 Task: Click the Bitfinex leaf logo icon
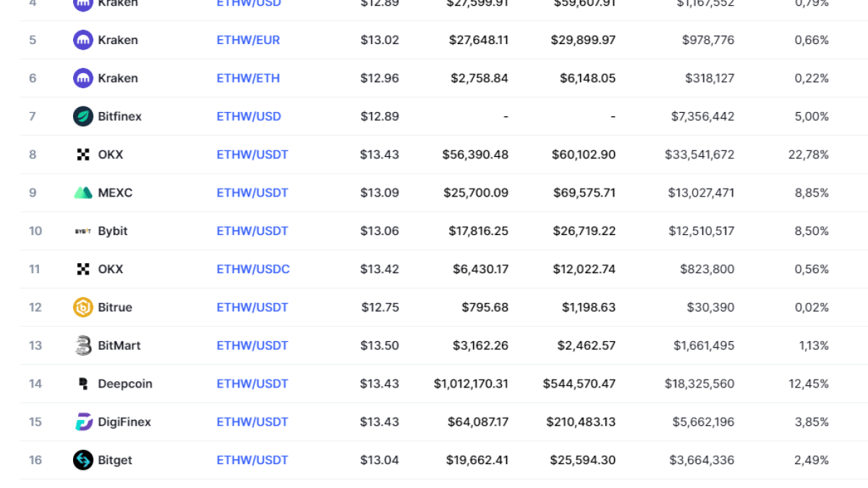click(83, 116)
